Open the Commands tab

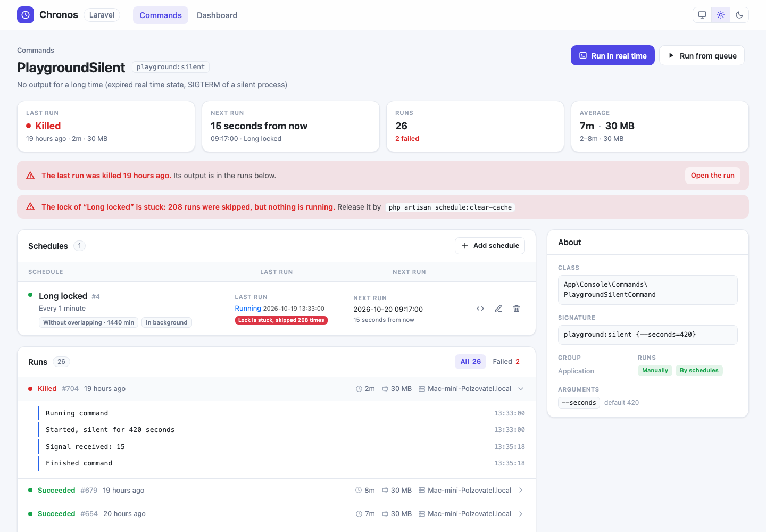tap(161, 15)
